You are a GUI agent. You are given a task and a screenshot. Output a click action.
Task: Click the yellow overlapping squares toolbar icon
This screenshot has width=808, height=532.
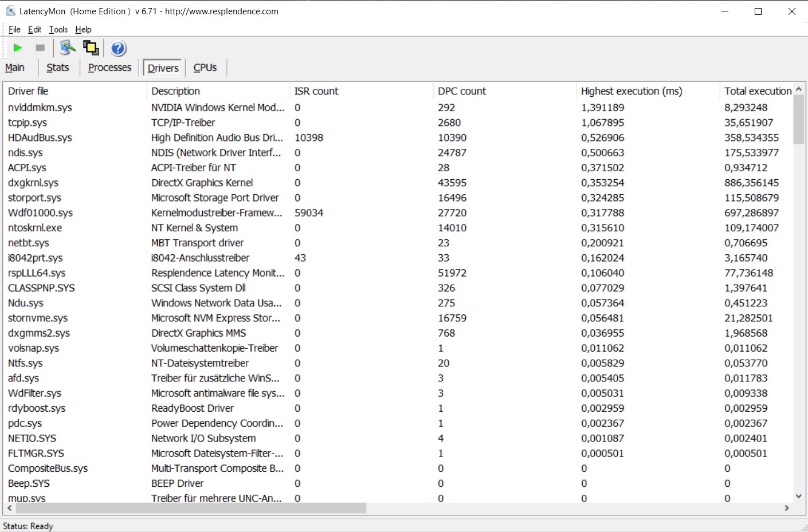91,48
